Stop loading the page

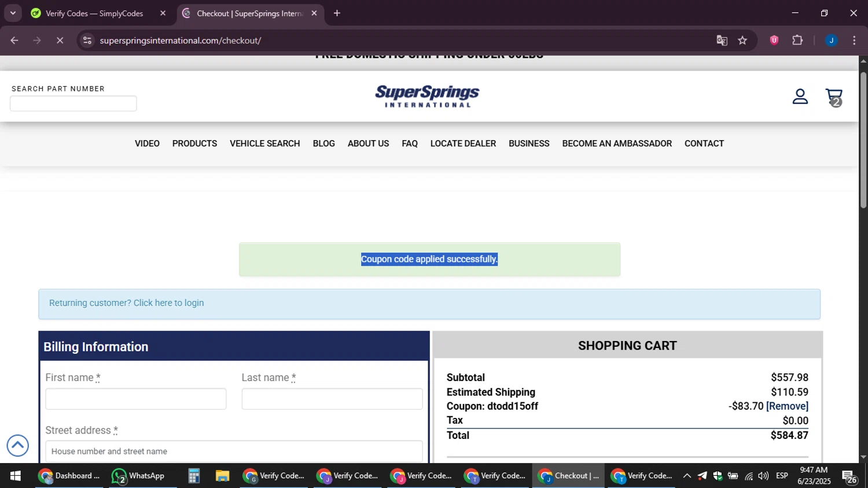[60, 41]
